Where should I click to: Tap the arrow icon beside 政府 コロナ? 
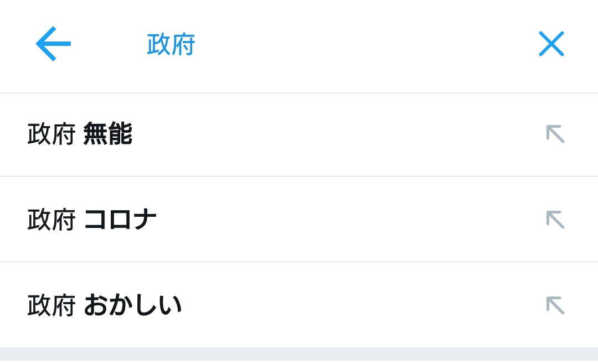555,220
